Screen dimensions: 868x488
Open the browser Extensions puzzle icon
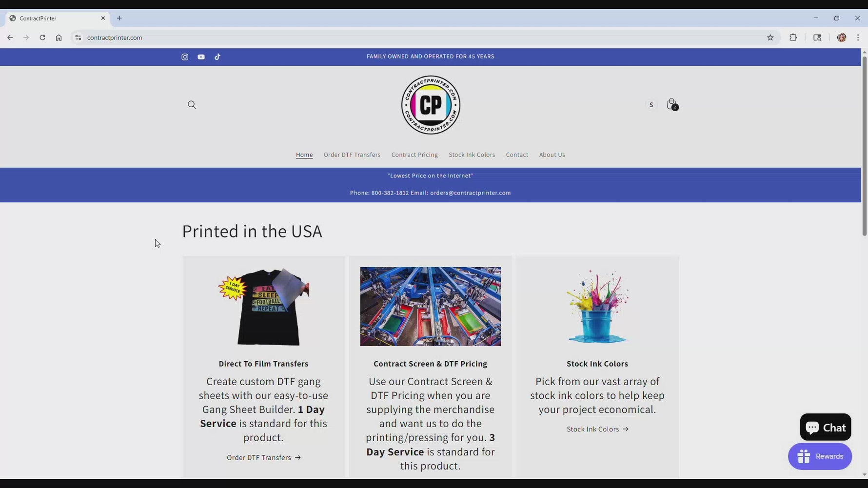(793, 38)
